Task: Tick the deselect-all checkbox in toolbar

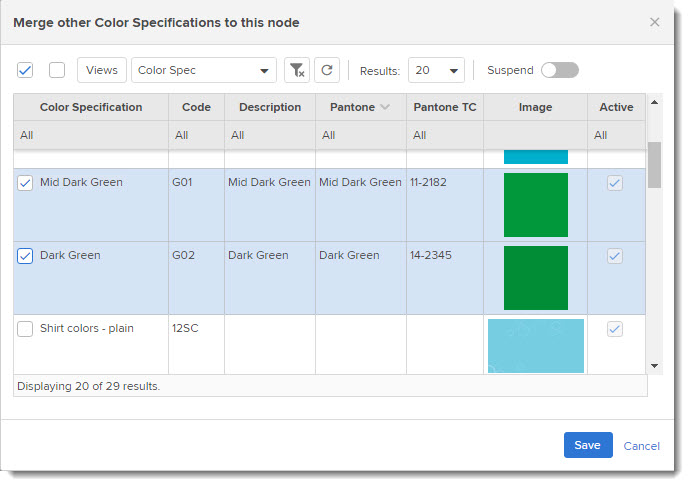Action: click(57, 70)
